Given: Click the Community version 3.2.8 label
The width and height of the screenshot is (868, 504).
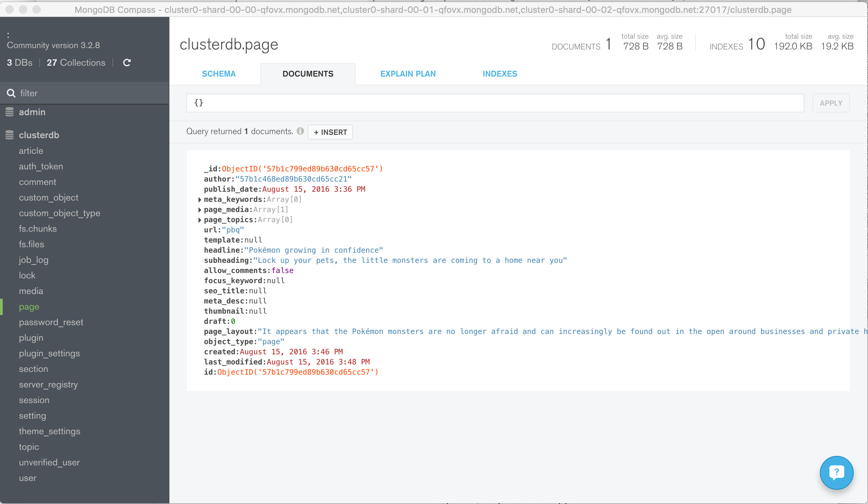Looking at the screenshot, I should (x=54, y=45).
